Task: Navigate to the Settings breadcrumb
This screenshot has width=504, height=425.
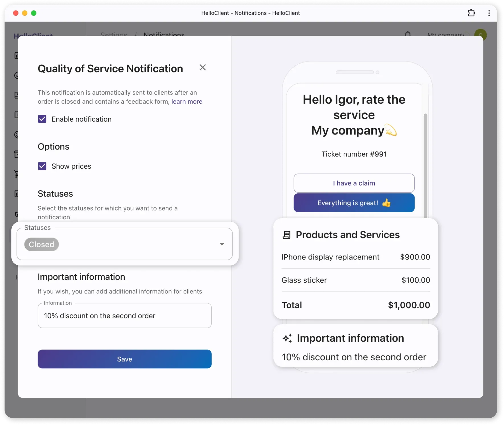Action: pyautogui.click(x=114, y=35)
